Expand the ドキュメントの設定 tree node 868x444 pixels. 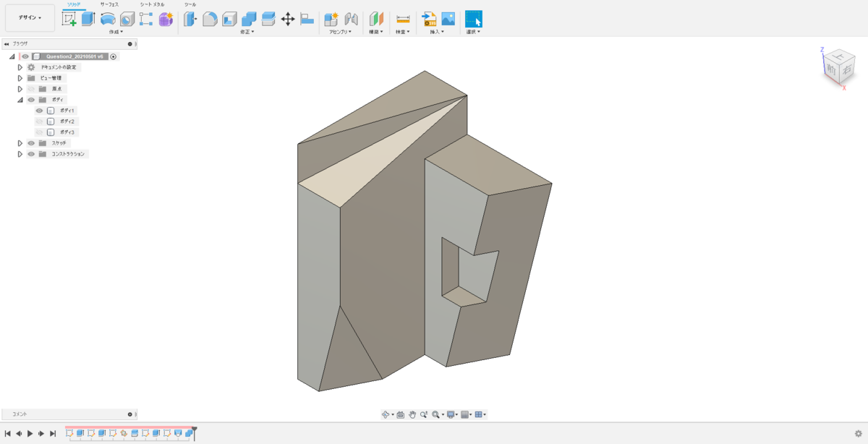(x=20, y=67)
